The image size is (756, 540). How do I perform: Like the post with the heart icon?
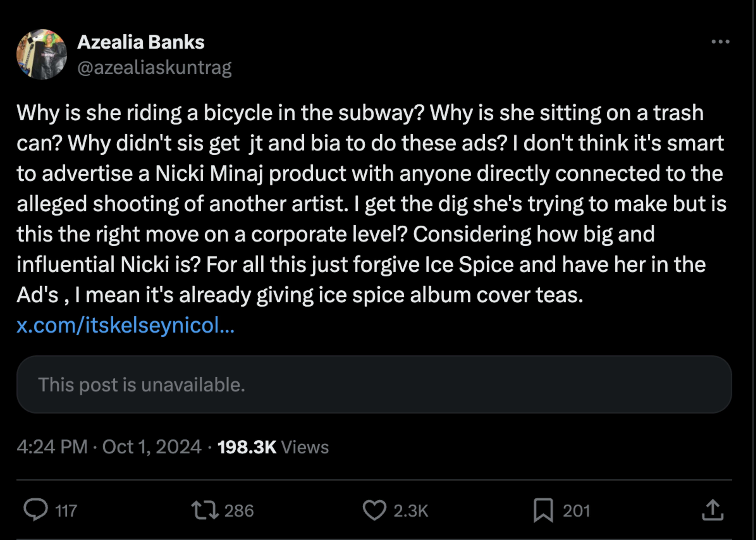click(x=374, y=510)
